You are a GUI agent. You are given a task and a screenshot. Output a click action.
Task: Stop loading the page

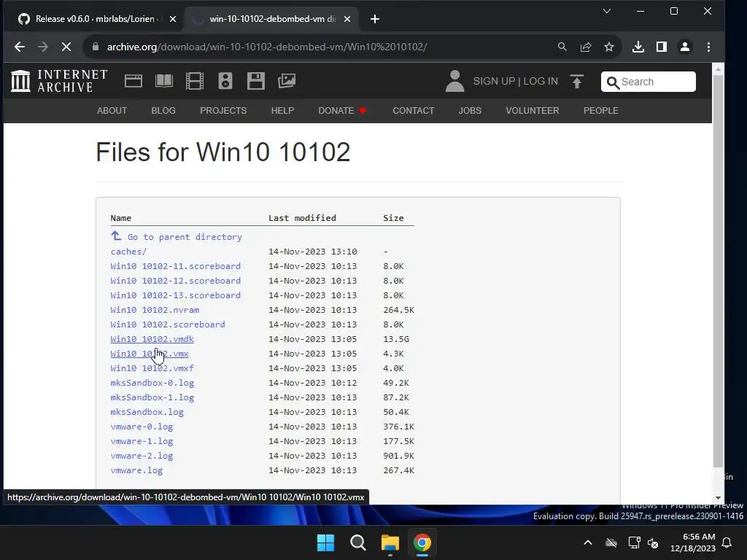pos(66,47)
